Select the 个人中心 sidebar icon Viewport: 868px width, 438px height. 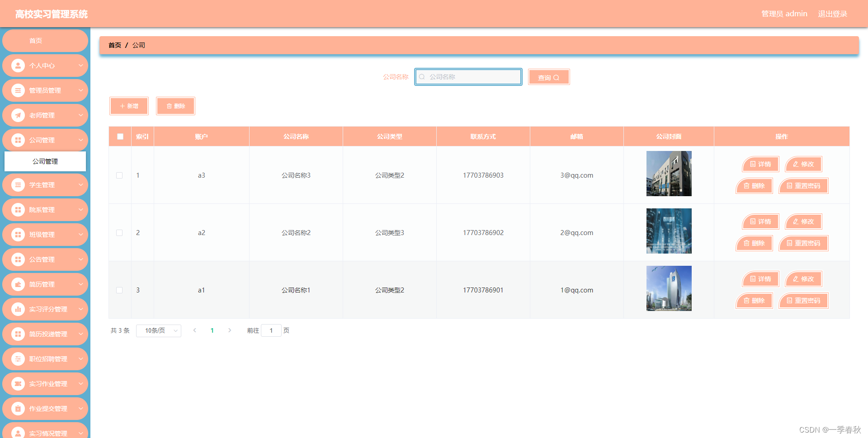(x=18, y=66)
